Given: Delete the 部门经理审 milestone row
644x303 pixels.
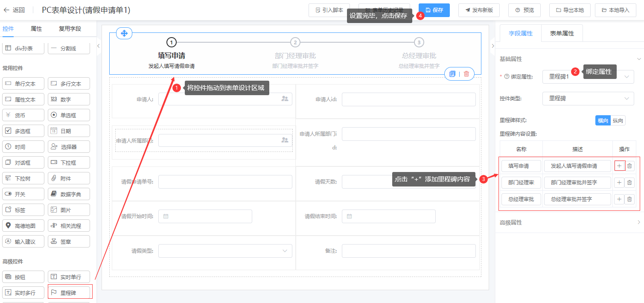Looking at the screenshot, I should pos(629,183).
